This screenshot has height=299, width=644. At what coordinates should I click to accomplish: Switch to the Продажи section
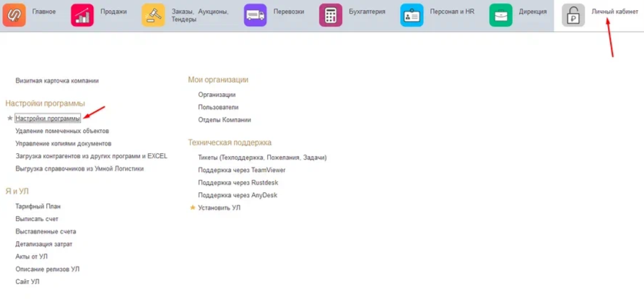tap(114, 12)
